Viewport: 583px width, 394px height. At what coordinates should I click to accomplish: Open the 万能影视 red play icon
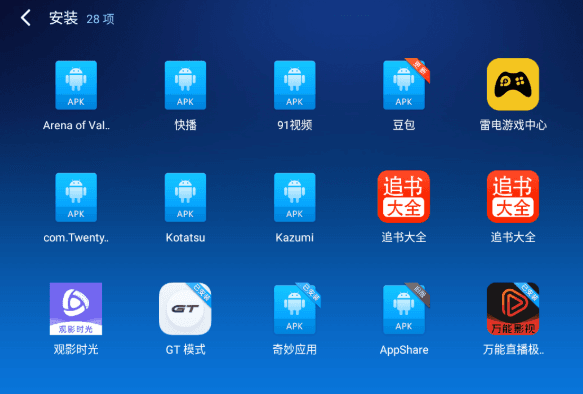513,309
